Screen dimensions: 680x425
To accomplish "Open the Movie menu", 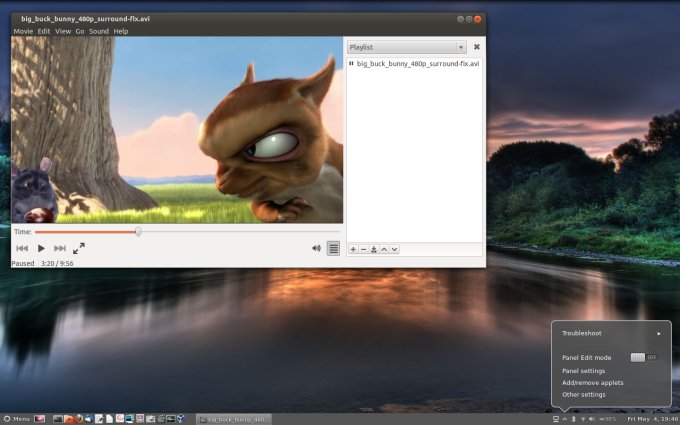I will point(23,31).
